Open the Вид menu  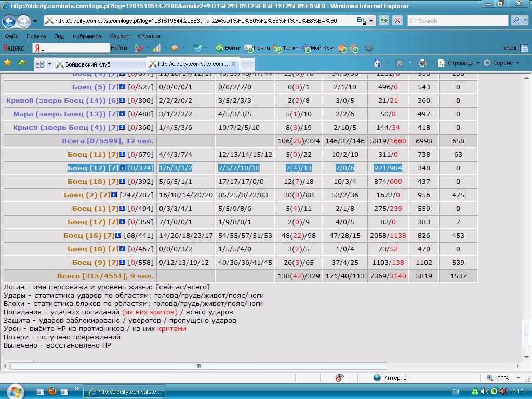tap(59, 36)
